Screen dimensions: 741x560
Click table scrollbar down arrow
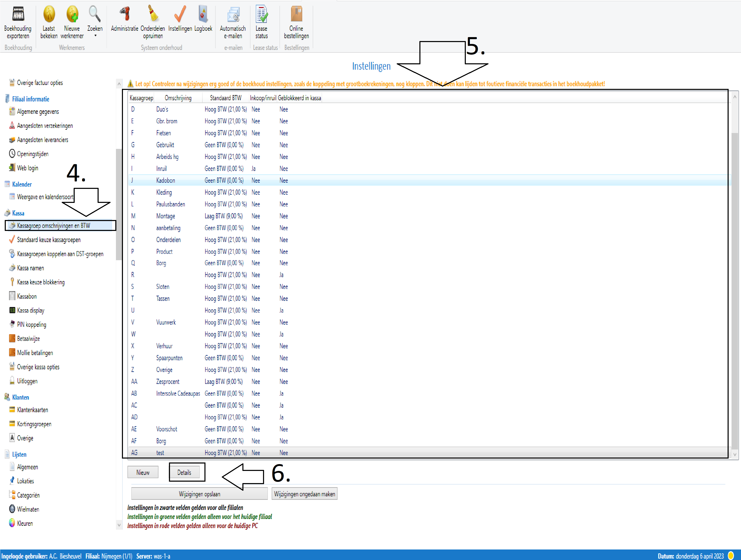click(735, 455)
